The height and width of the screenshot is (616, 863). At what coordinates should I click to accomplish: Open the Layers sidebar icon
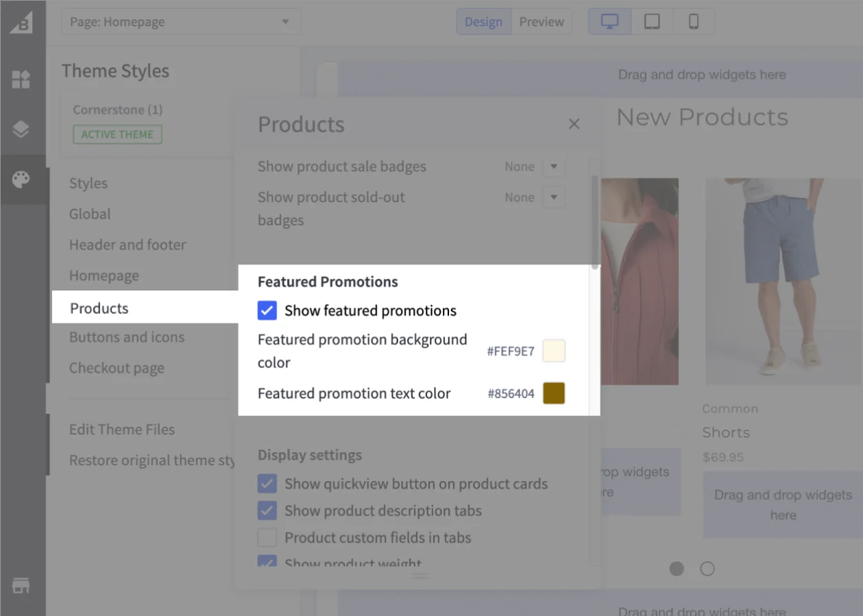pos(21,130)
